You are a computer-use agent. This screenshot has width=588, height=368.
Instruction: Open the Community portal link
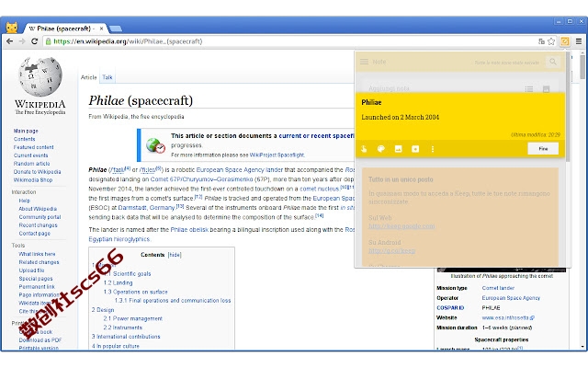pyautogui.click(x=40, y=217)
